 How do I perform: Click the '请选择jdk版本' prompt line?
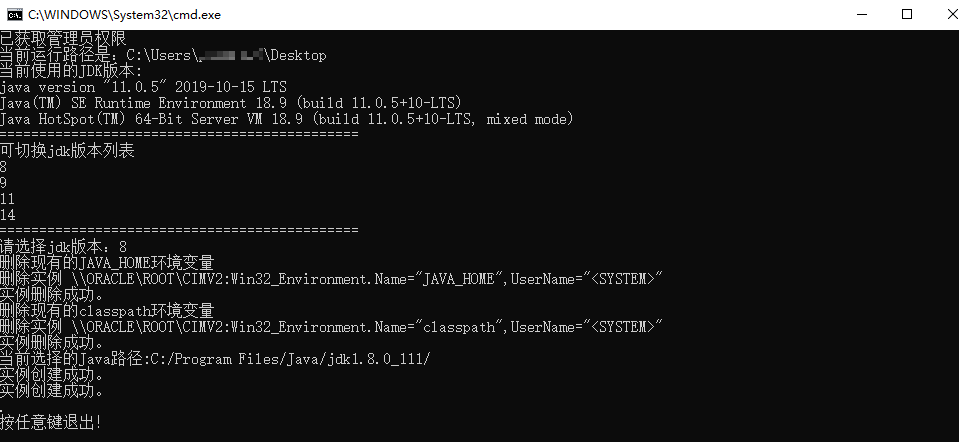[63, 247]
